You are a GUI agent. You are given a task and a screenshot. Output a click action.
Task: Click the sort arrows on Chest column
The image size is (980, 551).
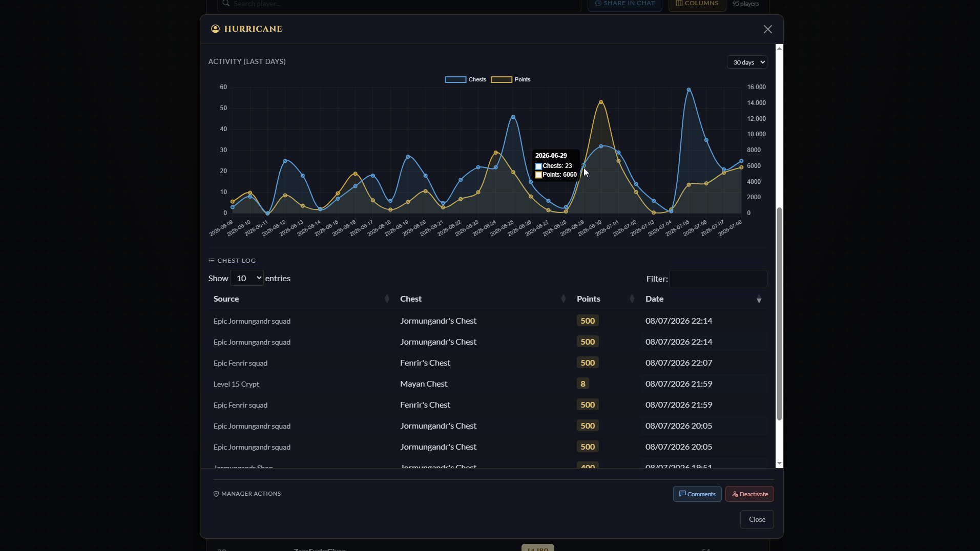(x=563, y=299)
